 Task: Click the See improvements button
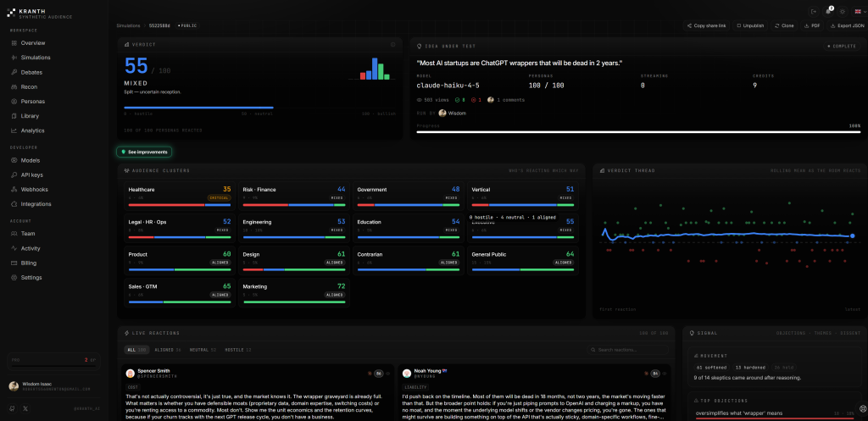(x=144, y=152)
